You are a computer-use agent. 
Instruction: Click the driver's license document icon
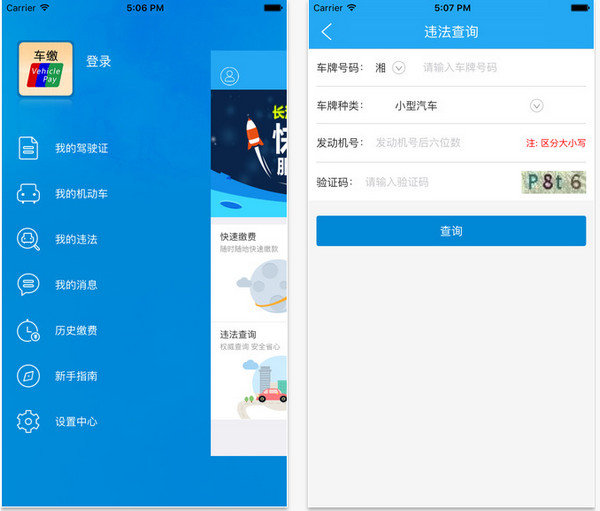[x=28, y=148]
